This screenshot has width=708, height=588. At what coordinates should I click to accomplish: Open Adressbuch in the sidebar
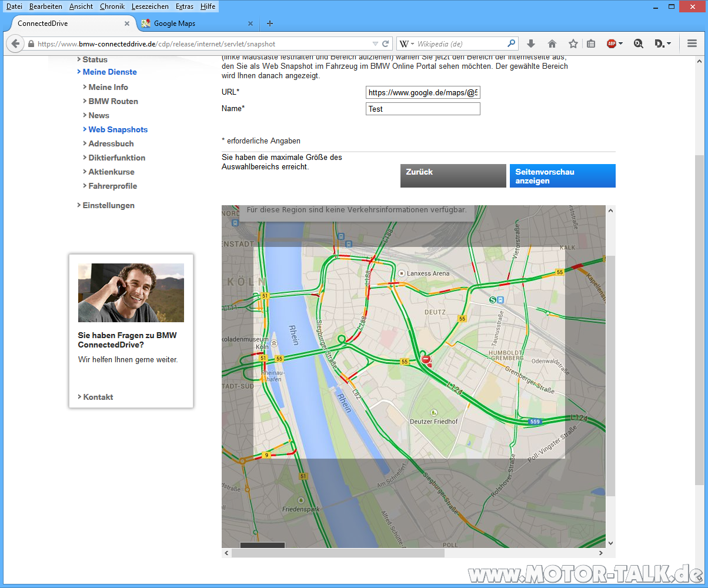point(111,143)
